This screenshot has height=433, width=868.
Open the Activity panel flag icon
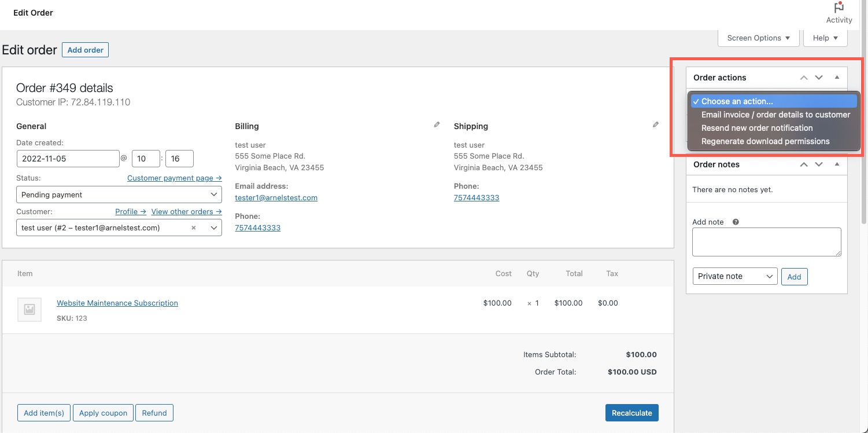click(839, 8)
